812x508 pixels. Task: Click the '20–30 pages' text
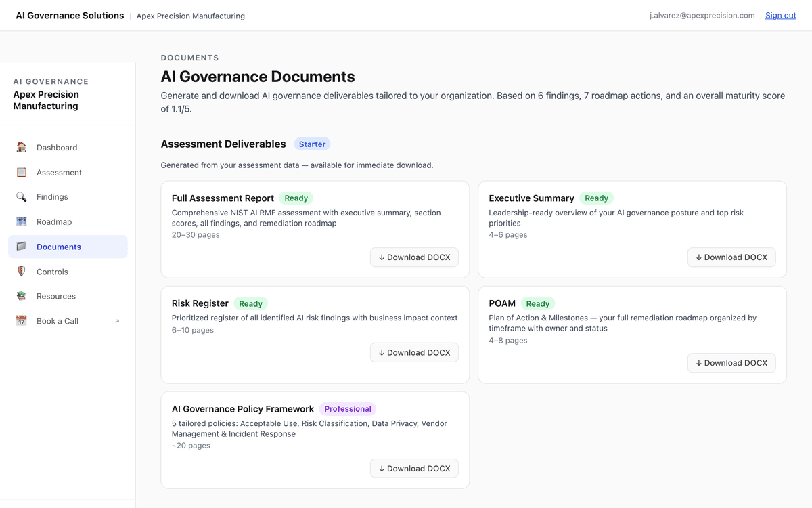(196, 235)
